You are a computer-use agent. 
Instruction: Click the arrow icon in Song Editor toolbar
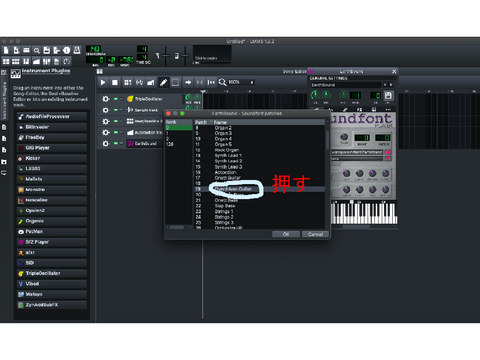tap(188, 82)
